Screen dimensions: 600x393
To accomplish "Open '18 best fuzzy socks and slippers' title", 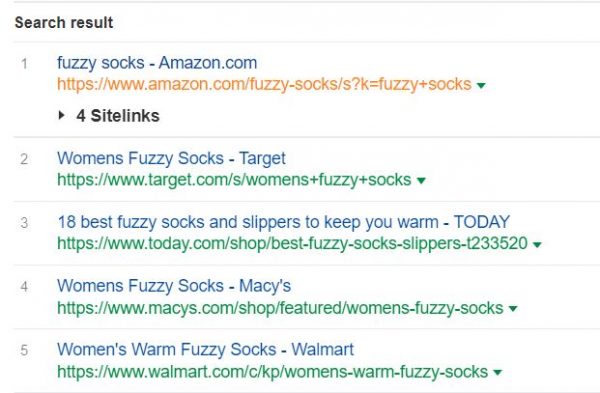I will 284,222.
